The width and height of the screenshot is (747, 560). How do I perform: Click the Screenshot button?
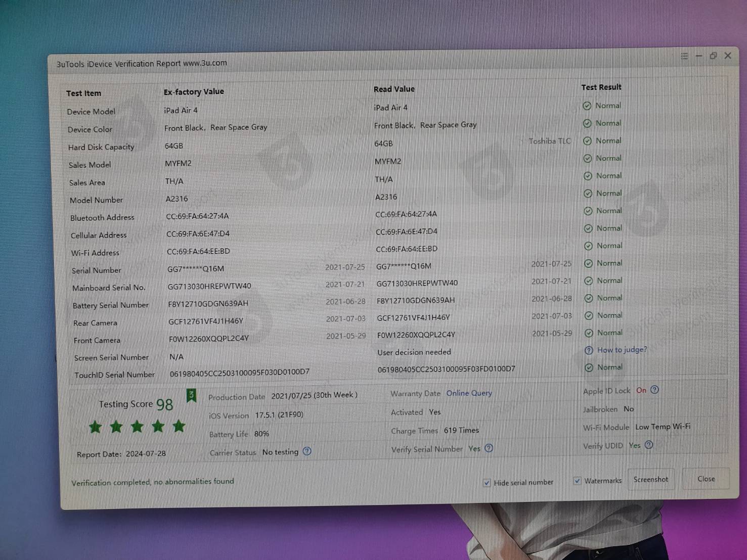coord(651,479)
